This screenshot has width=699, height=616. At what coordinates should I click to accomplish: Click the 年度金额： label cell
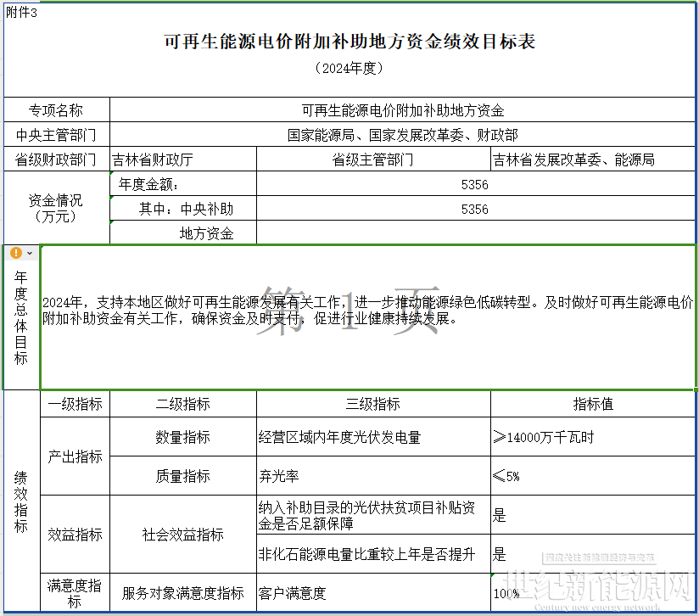coord(183,183)
